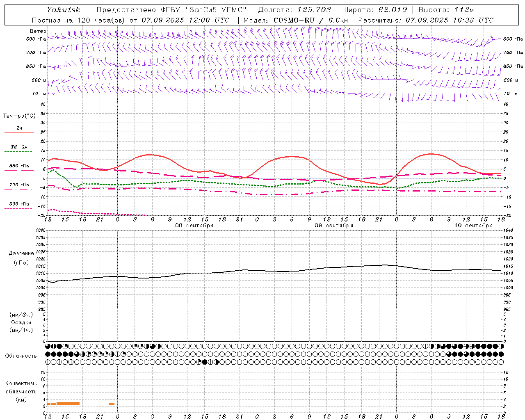Image resolution: width=525 pixels, height=420 pixels.
Task: Click the Долгота: 129.703 field in the header
Action: 294,10
